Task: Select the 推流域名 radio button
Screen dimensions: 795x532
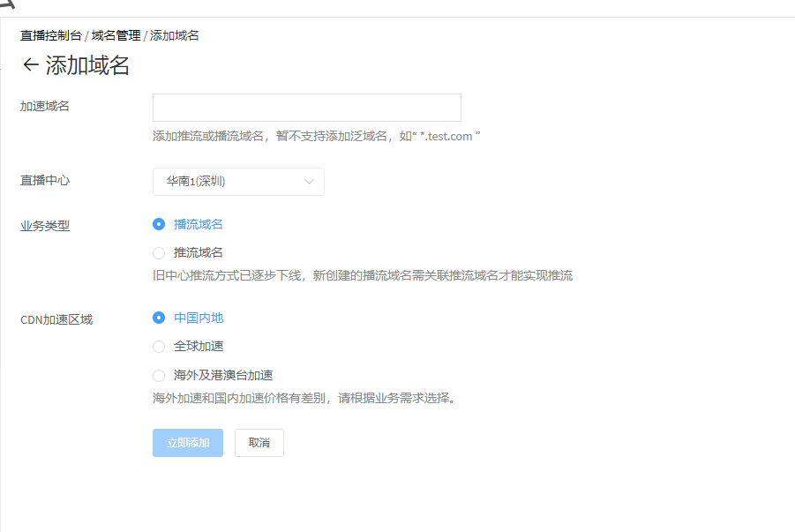Action: 159,252
